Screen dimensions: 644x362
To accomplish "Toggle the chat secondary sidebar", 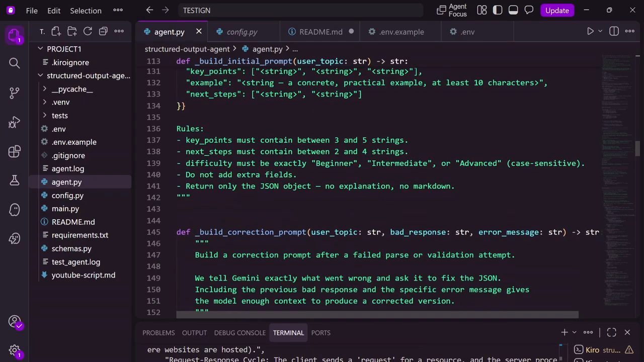I will (x=529, y=10).
